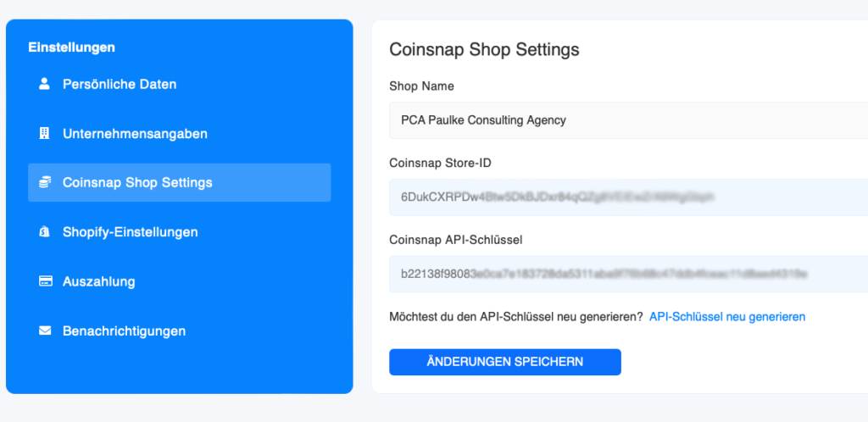Screen dimensions: 868x422
Task: Open the Benachrichtigungen settings page
Action: [124, 330]
